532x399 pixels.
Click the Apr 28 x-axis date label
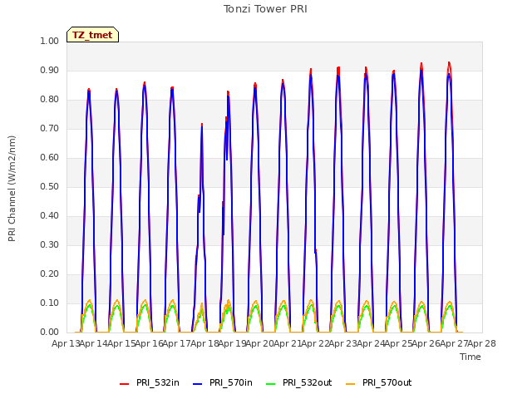(x=482, y=343)
